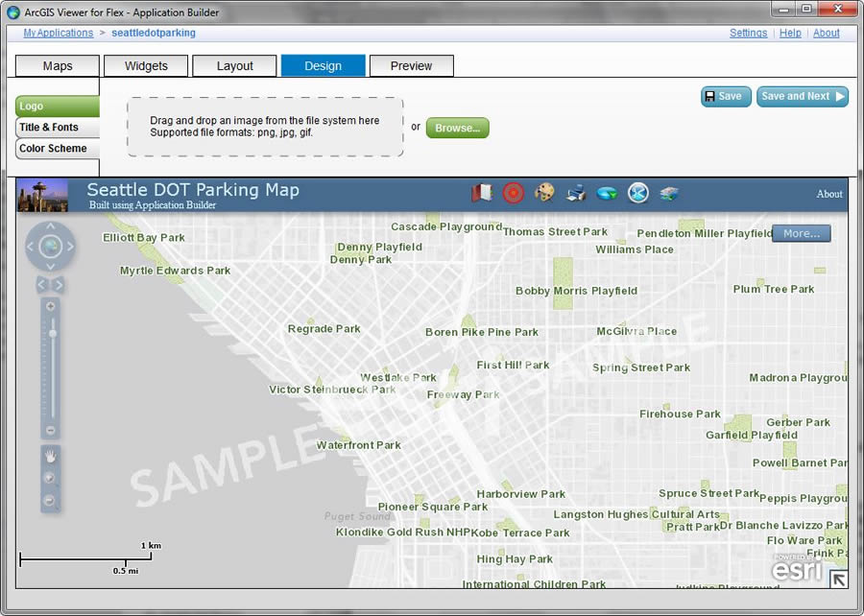Click the Elliott Bay Park label
The height and width of the screenshot is (616, 864).
144,238
